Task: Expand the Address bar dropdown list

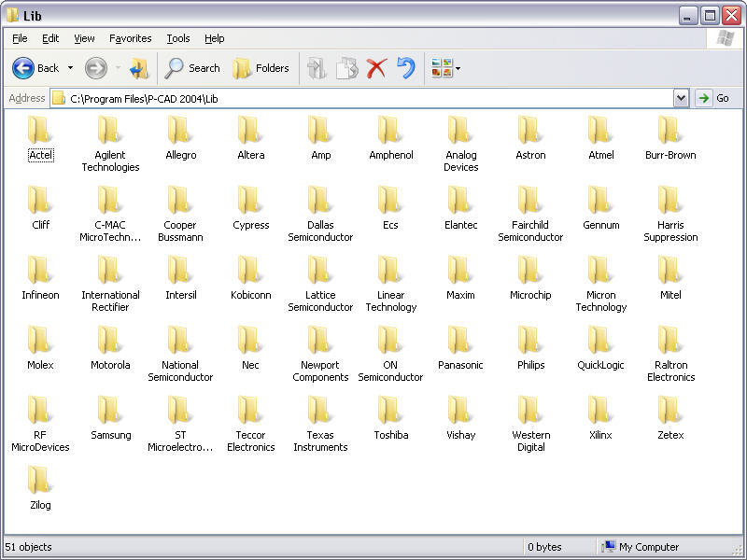Action: 682,99
